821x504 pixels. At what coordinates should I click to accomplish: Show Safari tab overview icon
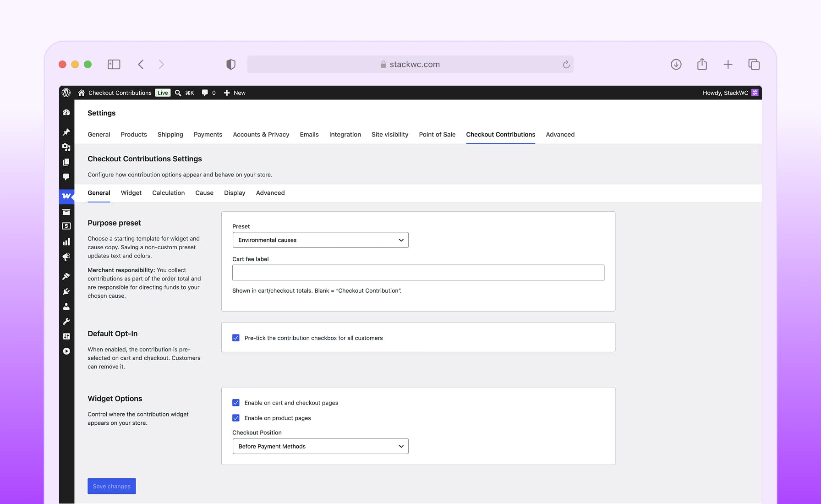(754, 65)
